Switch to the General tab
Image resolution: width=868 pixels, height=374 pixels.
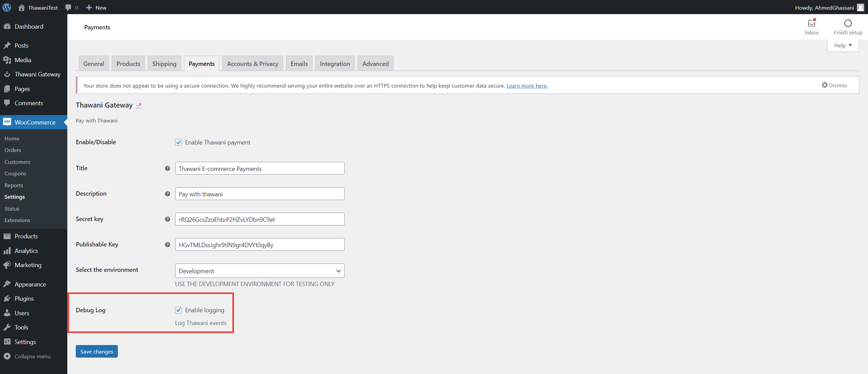click(94, 63)
